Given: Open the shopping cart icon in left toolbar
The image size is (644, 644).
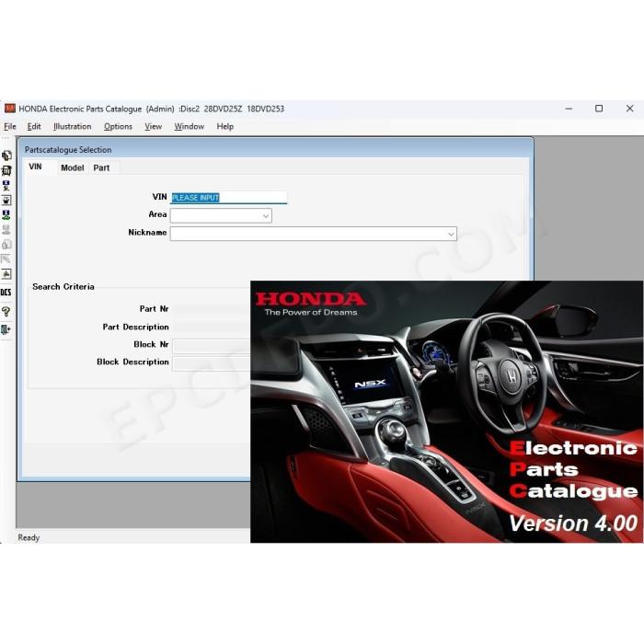Looking at the screenshot, I should [x=6, y=170].
